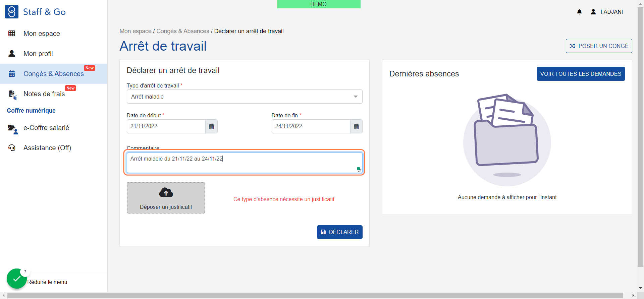Open Mon espace in sidebar

(x=54, y=34)
